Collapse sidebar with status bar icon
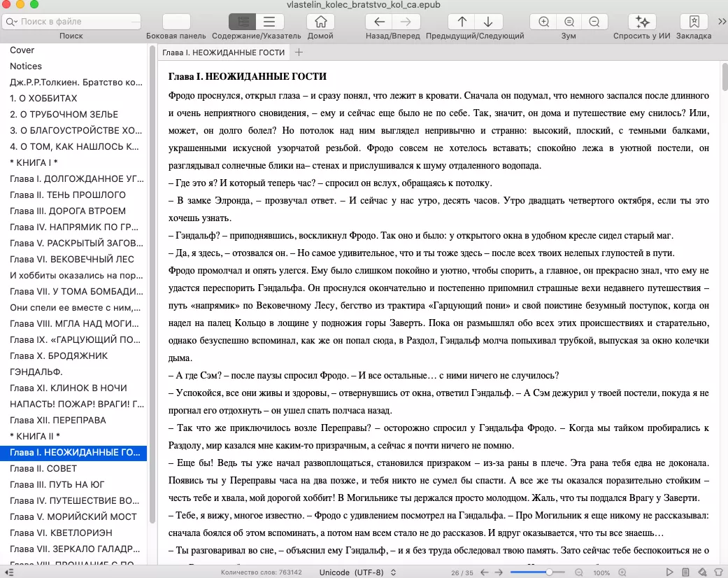728x578 pixels. [x=9, y=572]
